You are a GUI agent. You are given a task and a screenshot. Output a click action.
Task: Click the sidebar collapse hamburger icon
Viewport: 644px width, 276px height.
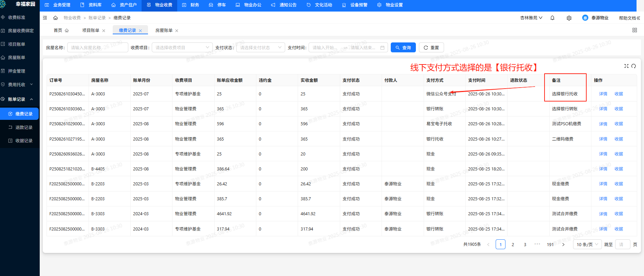click(x=45, y=18)
